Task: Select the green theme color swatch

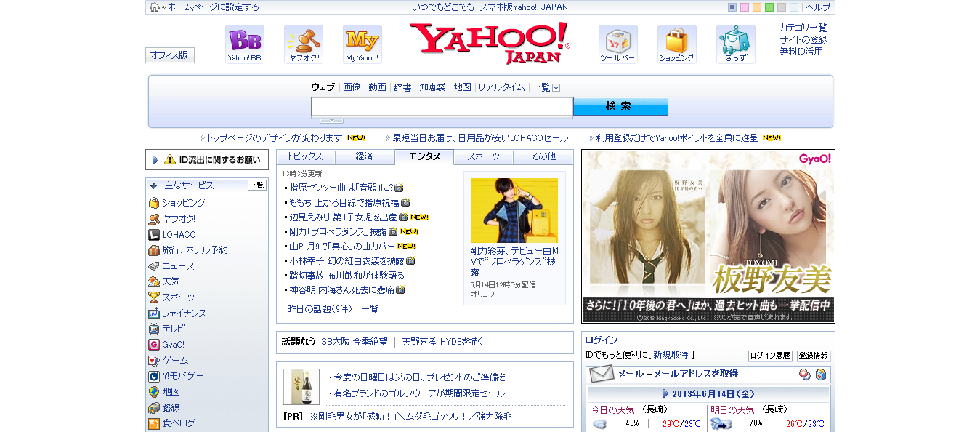Action: [769, 7]
